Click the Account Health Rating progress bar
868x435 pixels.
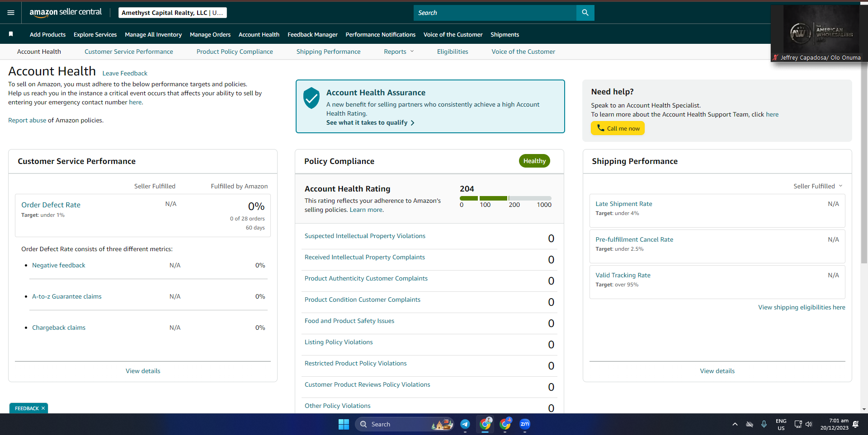click(x=505, y=198)
